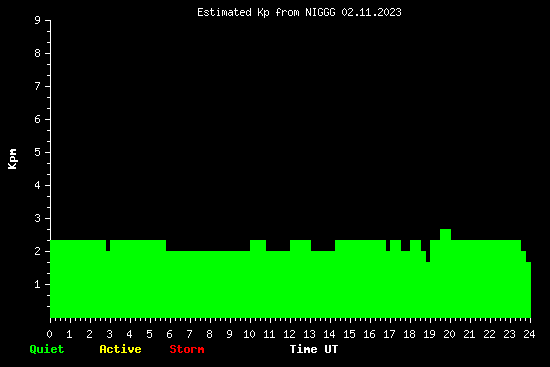Click the lowest bar dip near hour 19
Viewport: 550px width, 367px height.
[428, 290]
